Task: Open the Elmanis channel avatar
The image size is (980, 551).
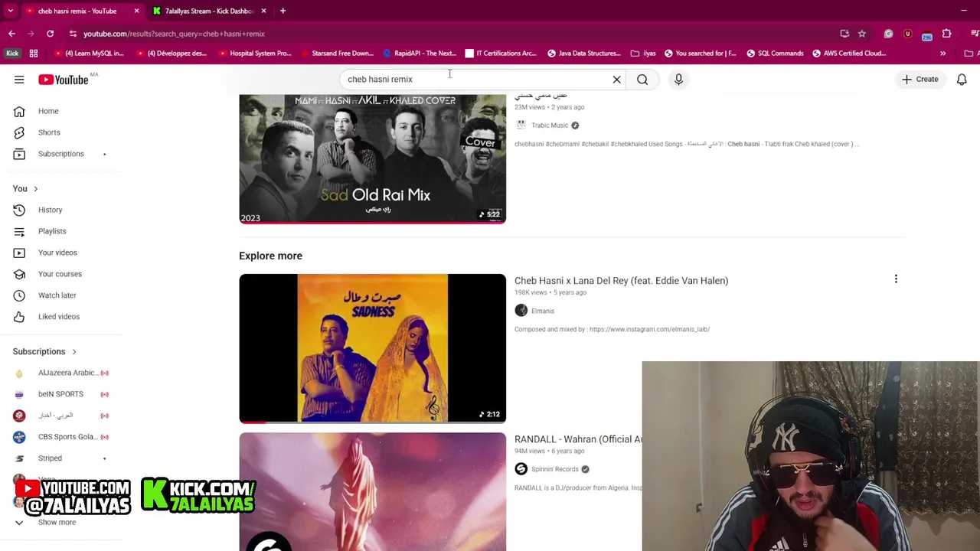Action: [521, 311]
